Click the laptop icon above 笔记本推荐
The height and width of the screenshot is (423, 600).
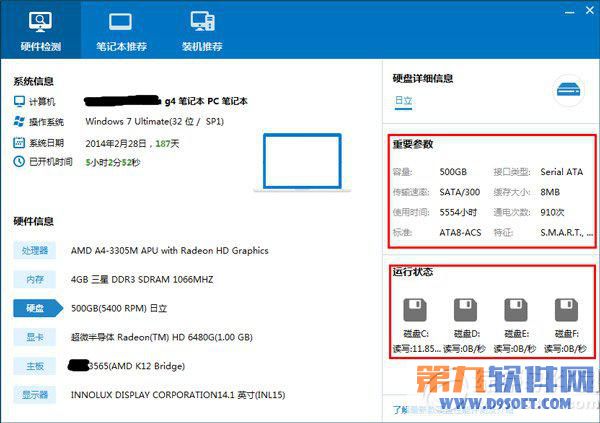point(120,22)
